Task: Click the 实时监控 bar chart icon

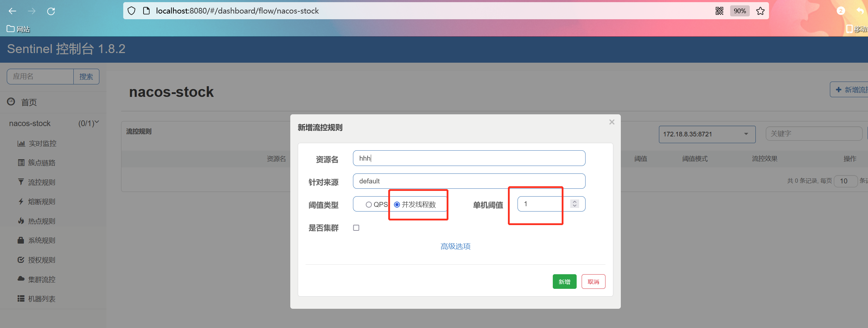Action: (21, 143)
